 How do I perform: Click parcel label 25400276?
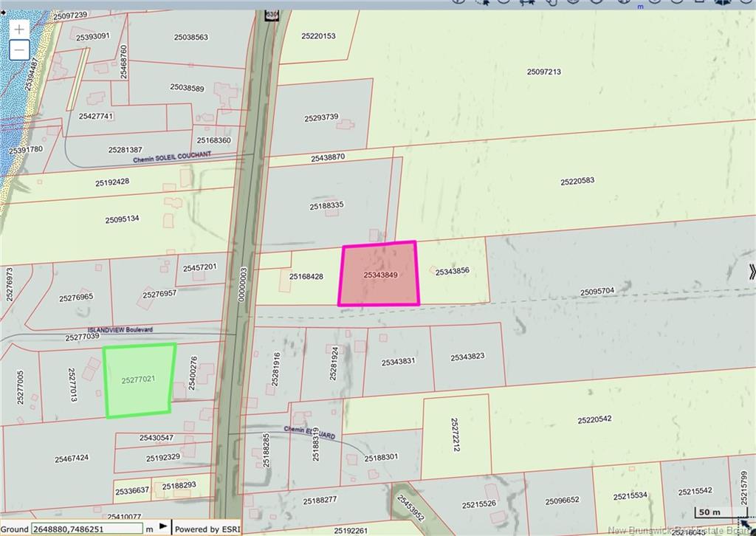coord(193,373)
